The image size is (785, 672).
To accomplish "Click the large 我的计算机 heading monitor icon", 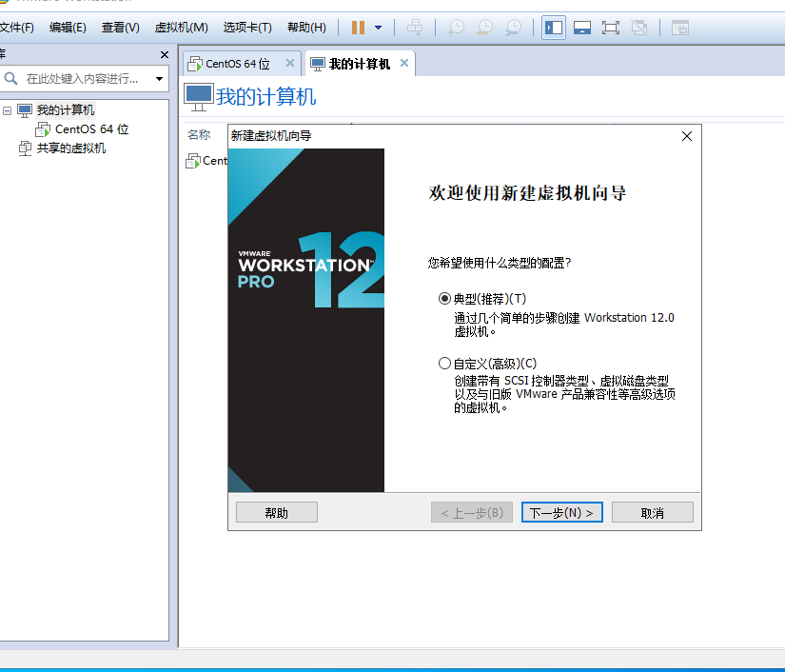I will (x=199, y=97).
